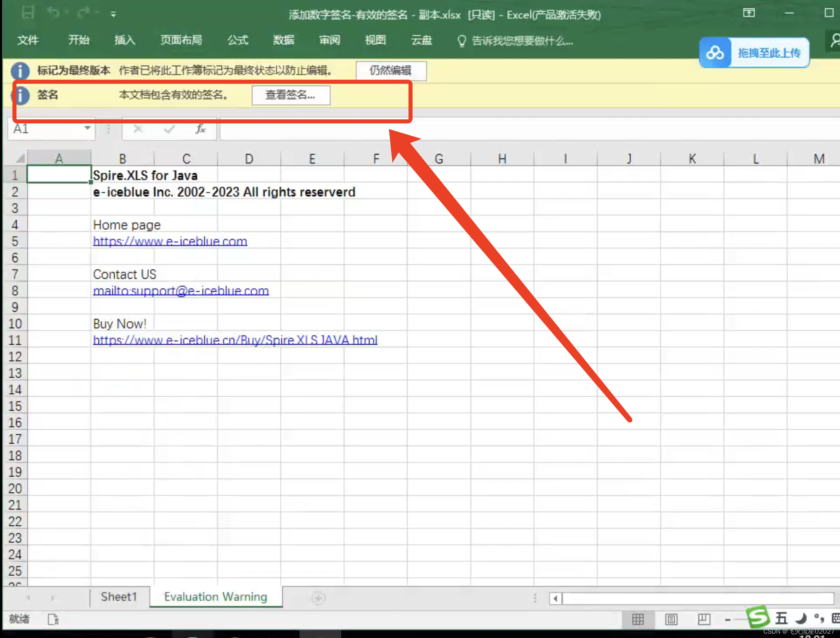Click the 仍然编辑 button
This screenshot has width=840, height=638.
(x=391, y=70)
